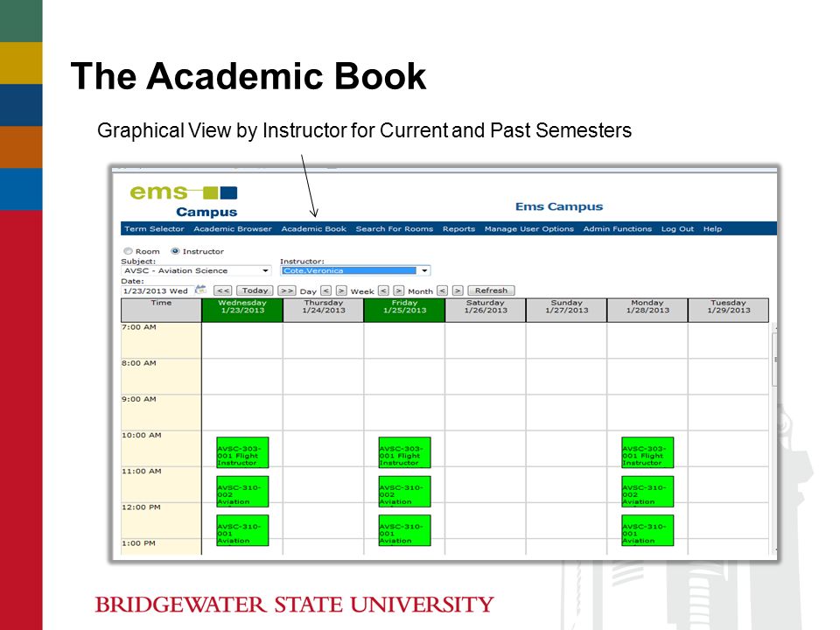This screenshot has width=840, height=630.
Task: Click the EMS Campus logo
Action: tap(184, 200)
